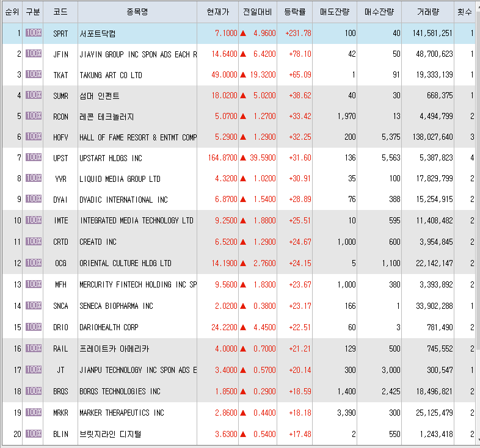
Task: Click the 100% badge in DRIO row
Action: point(34,327)
